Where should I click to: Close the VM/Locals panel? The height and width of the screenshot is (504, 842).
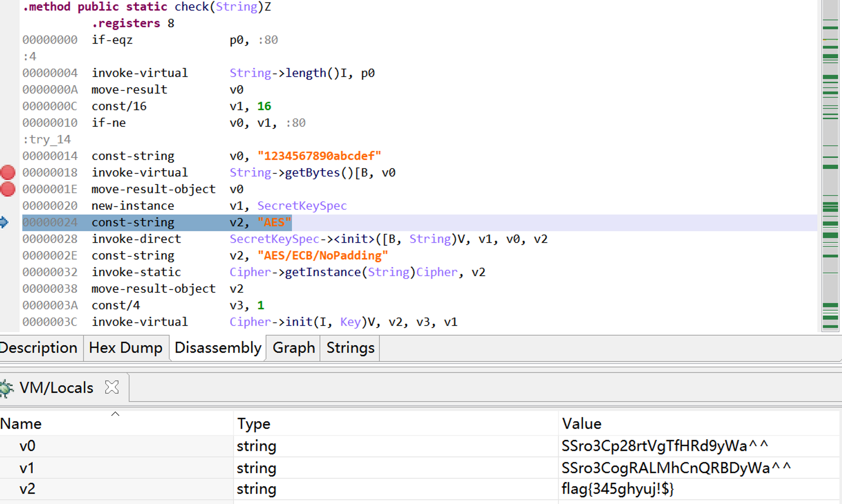pyautogui.click(x=112, y=387)
